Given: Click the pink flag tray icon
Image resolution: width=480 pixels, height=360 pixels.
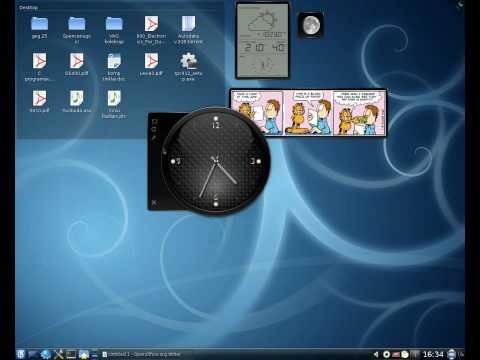Looking at the screenshot, I should click(x=396, y=354).
